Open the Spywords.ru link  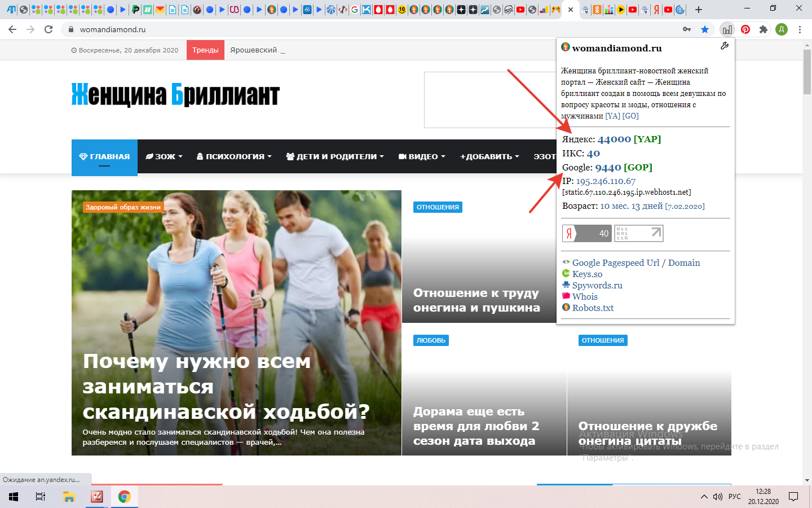[597, 285]
